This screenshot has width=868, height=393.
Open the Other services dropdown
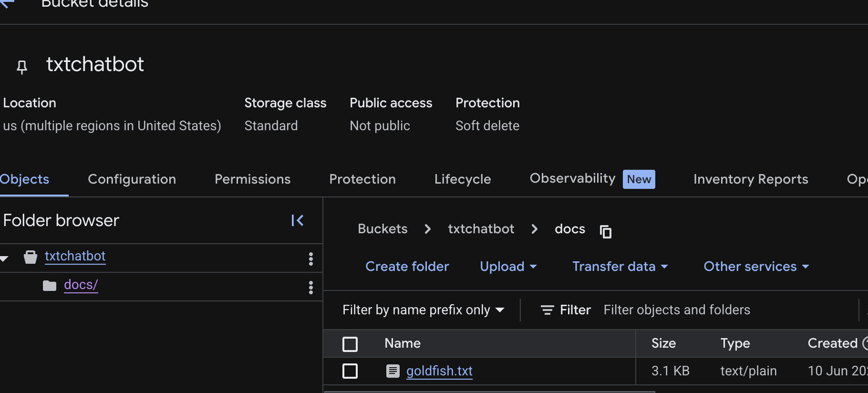[755, 267]
